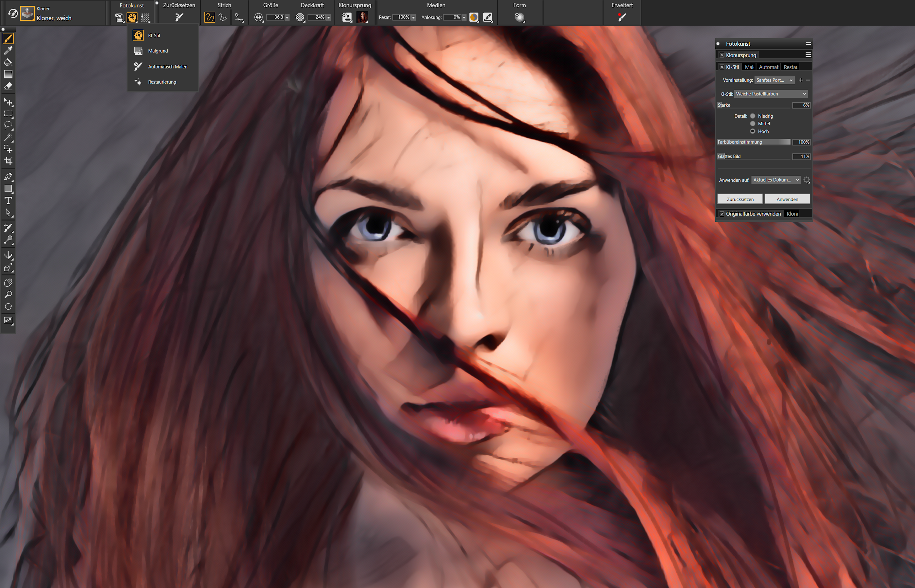Select the Paint Bucket fill tool
915x588 pixels.
pos(8,62)
